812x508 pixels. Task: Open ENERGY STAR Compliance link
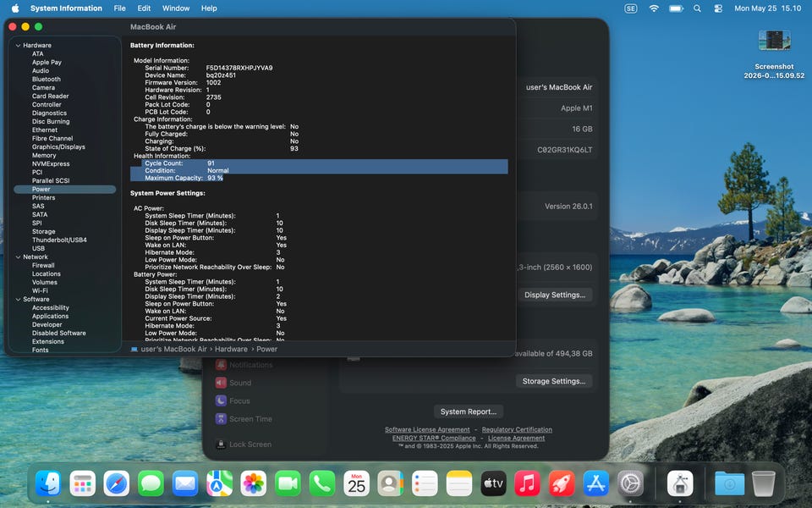[433, 438]
